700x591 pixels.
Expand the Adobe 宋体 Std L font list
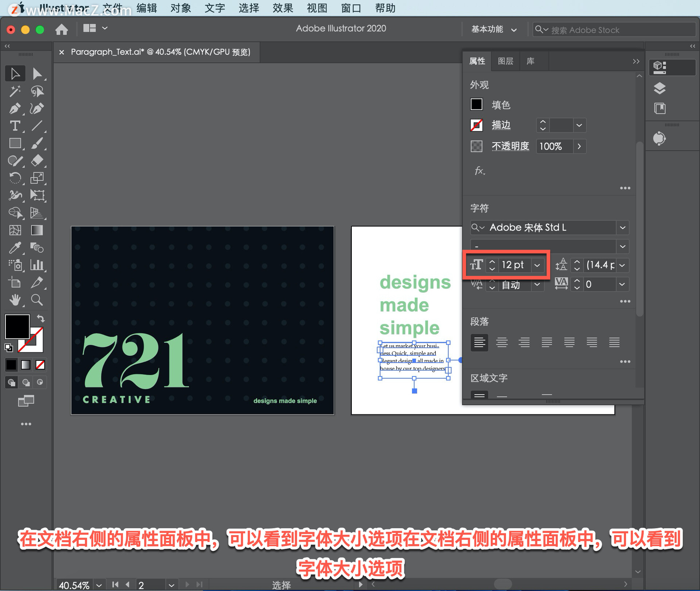[622, 228]
